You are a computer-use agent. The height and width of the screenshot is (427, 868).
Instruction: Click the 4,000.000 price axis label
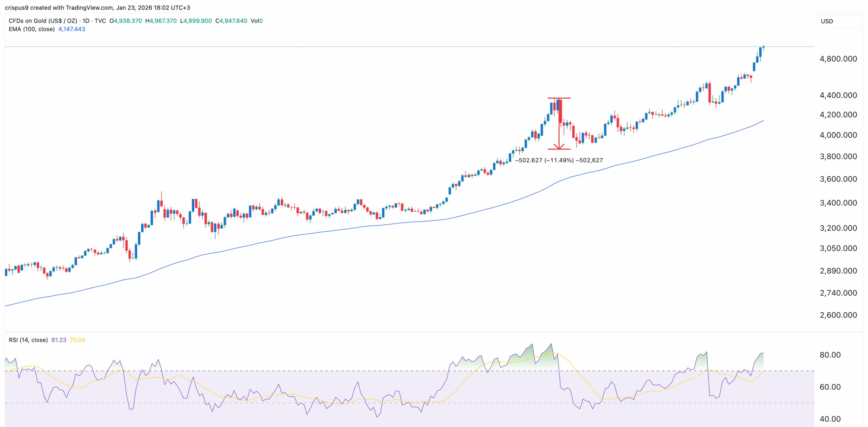pyautogui.click(x=838, y=135)
